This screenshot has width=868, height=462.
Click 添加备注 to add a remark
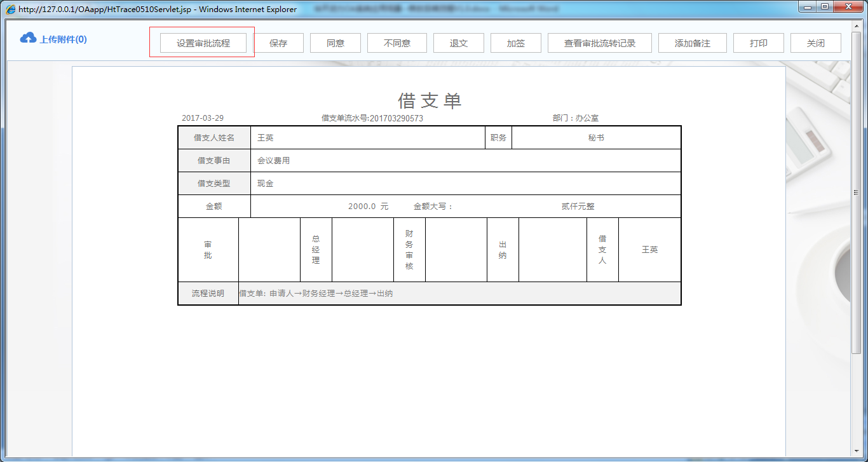692,43
